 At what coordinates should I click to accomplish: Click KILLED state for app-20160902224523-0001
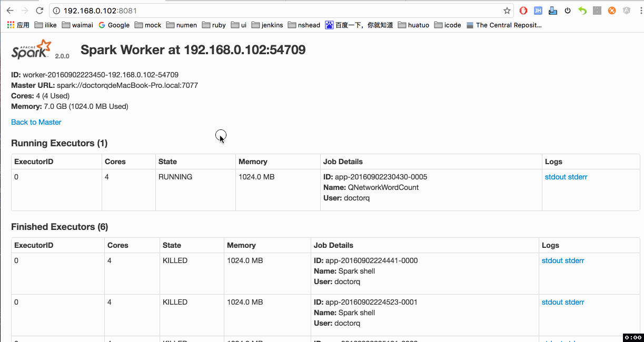(x=175, y=302)
